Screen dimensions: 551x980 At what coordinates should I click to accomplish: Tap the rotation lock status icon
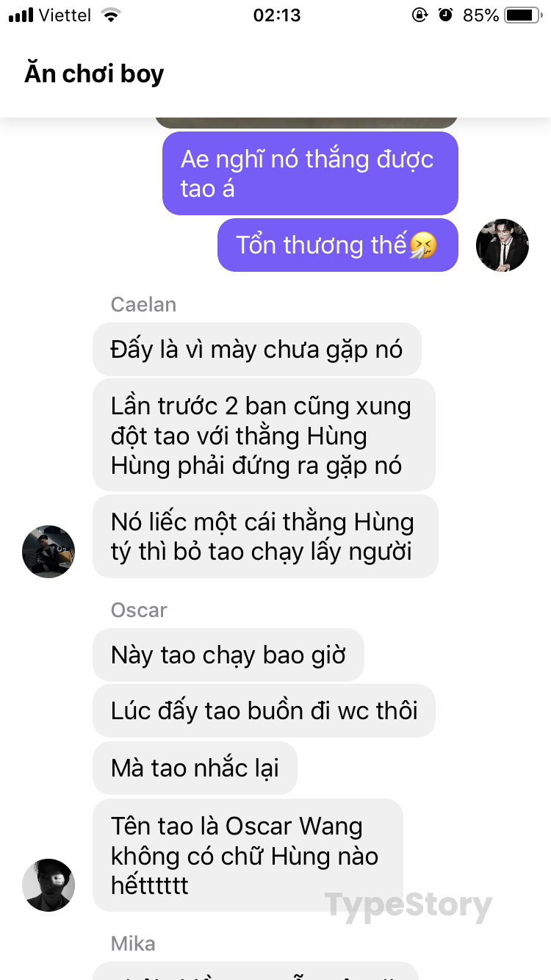click(x=419, y=15)
